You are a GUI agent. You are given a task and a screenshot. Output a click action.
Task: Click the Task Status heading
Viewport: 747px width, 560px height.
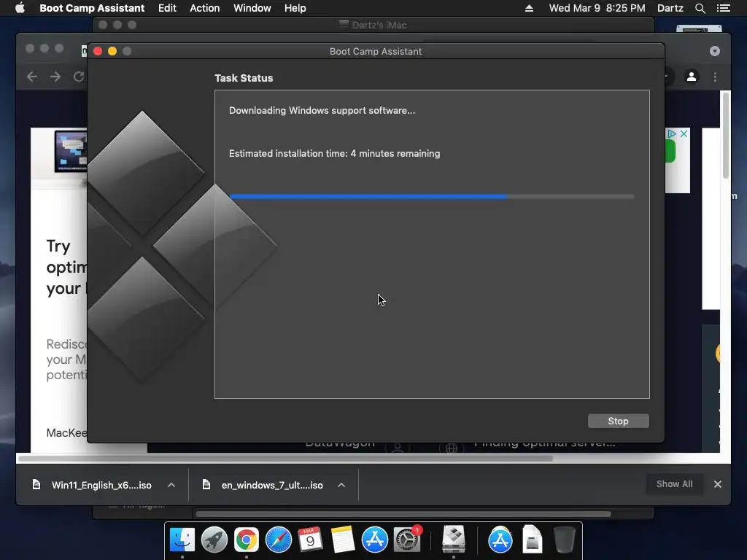[244, 78]
